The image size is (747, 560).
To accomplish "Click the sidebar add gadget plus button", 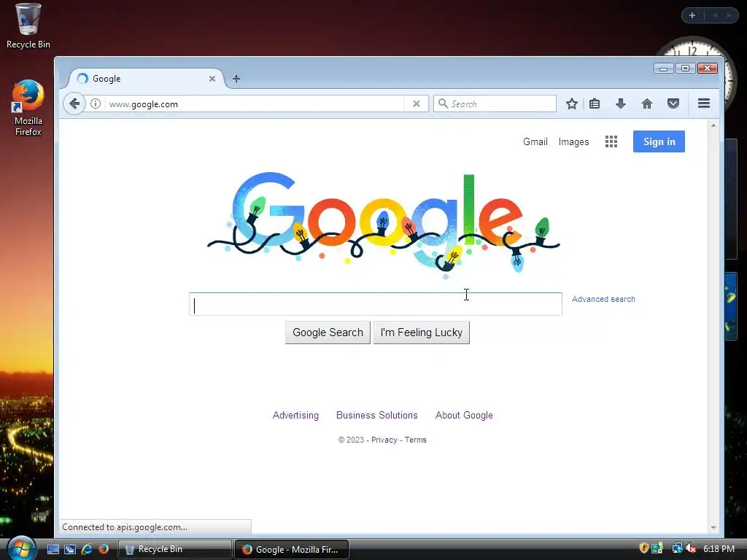I will point(692,15).
